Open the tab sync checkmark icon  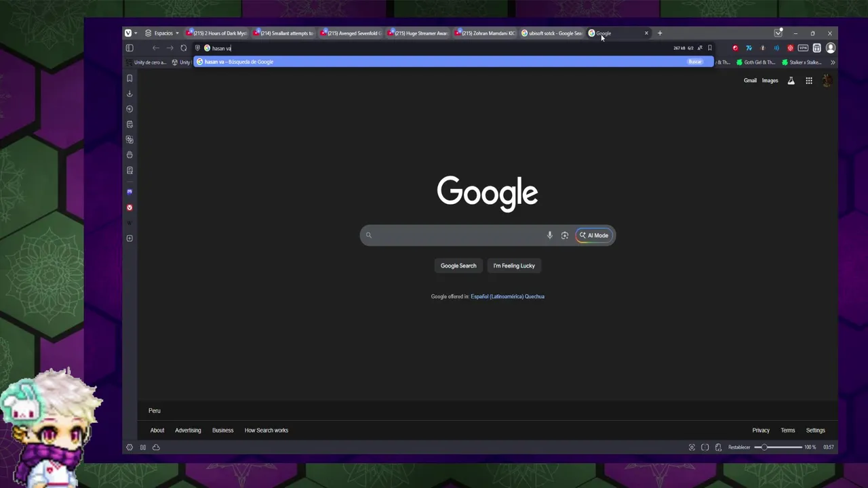[778, 33]
